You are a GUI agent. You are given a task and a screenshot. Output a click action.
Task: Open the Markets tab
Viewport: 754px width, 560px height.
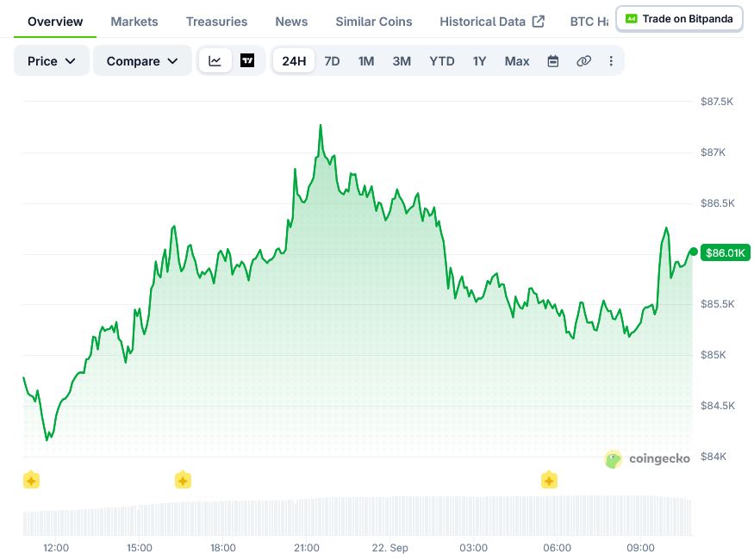pos(134,22)
